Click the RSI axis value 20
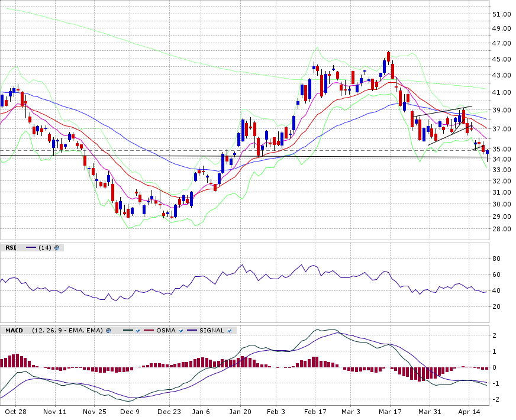This screenshot has width=516, height=420. point(496,306)
